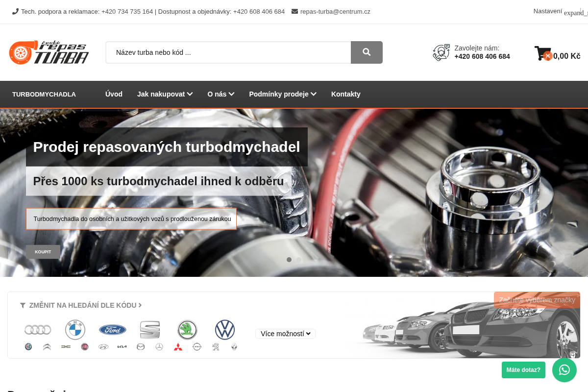This screenshot has height=392, width=588.
Task: Open the Kontakty menu item
Action: [346, 94]
